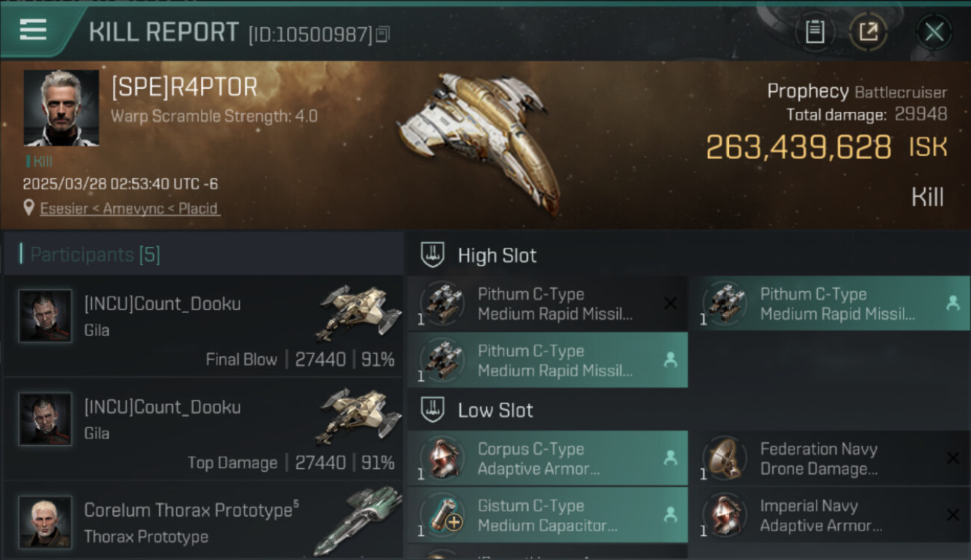Click the Low Slot shield icon
This screenshot has width=971, height=560.
tap(433, 409)
